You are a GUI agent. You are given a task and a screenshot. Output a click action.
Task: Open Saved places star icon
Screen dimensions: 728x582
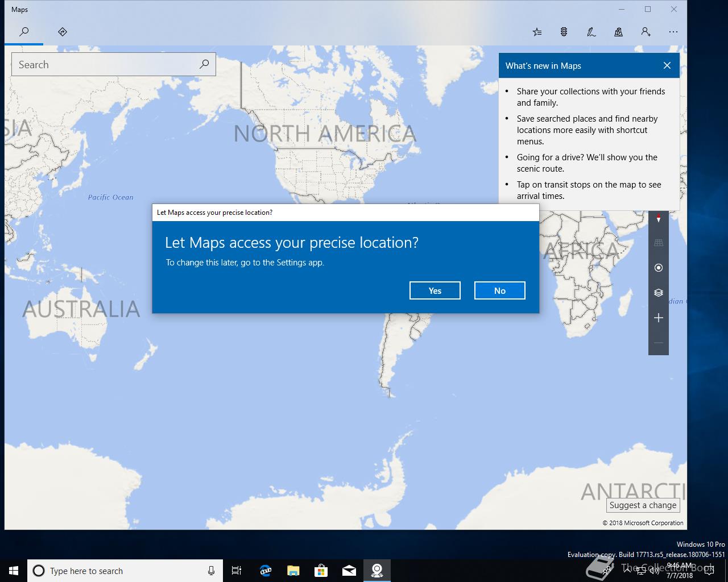[537, 32]
